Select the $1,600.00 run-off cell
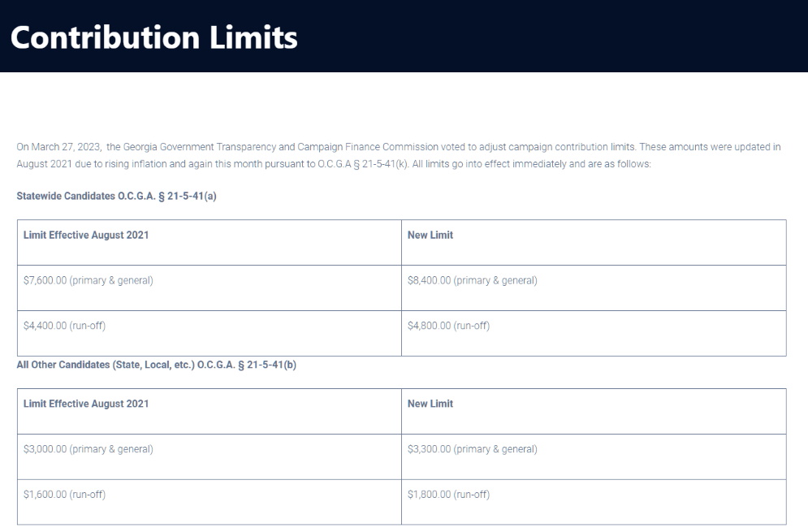This screenshot has width=808, height=532. (x=210, y=502)
